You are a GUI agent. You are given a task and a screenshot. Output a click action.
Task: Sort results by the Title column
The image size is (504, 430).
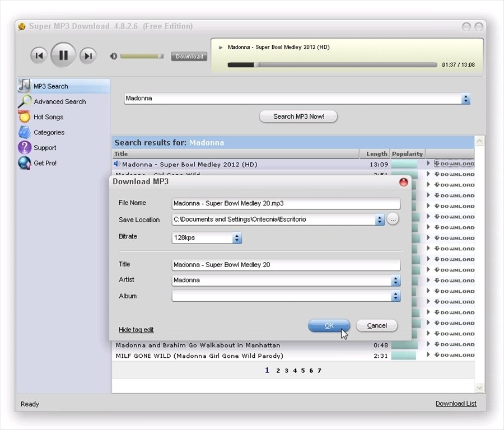point(236,154)
